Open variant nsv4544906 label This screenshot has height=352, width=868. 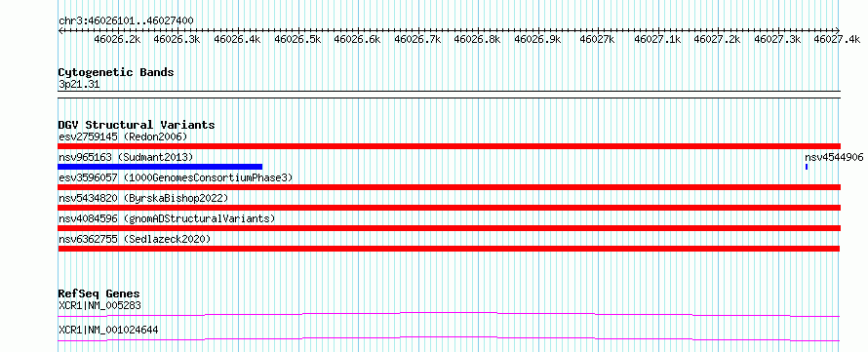coord(834,157)
